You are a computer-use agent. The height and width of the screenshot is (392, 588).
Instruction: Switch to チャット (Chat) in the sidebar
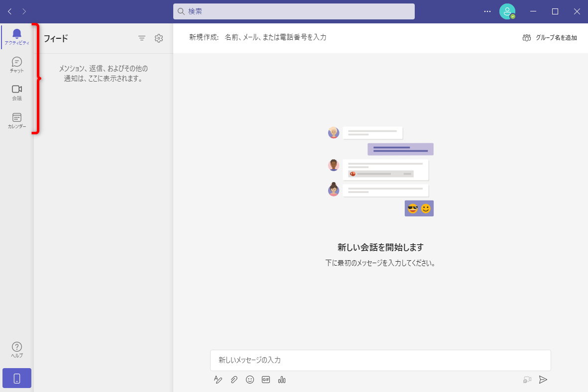[16, 65]
